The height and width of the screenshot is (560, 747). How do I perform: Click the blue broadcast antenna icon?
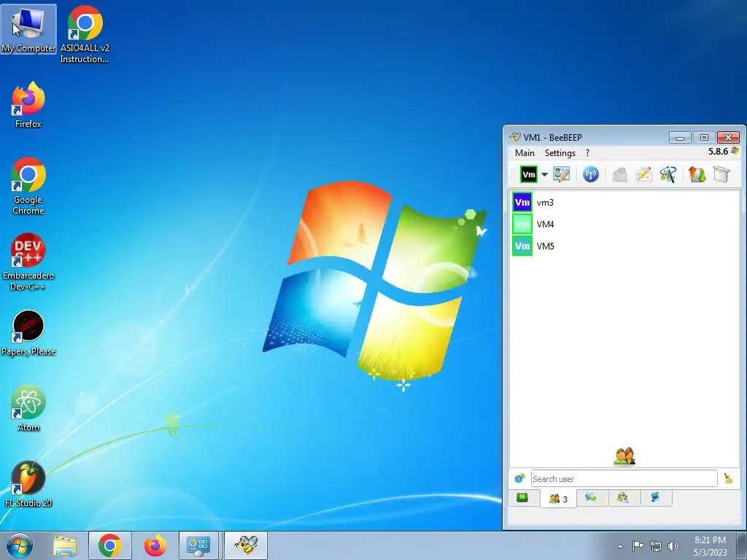click(591, 174)
